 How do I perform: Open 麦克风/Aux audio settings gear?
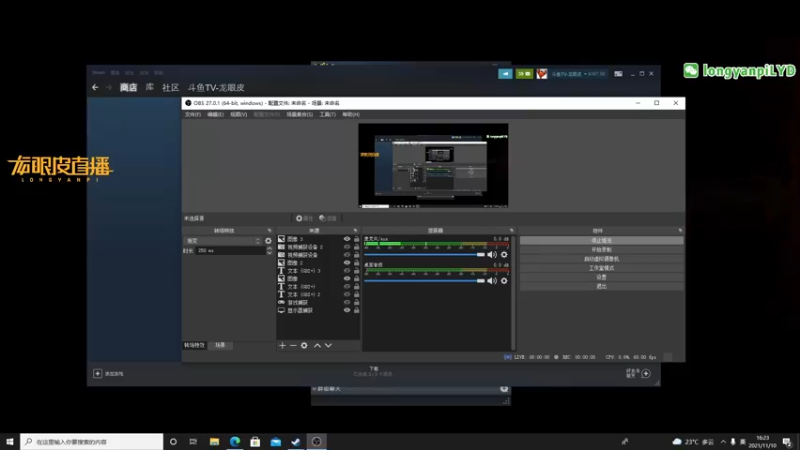[x=504, y=255]
